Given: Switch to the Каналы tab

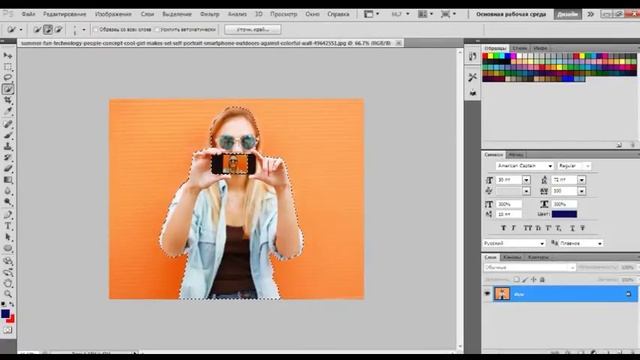Looking at the screenshot, I should point(512,257).
